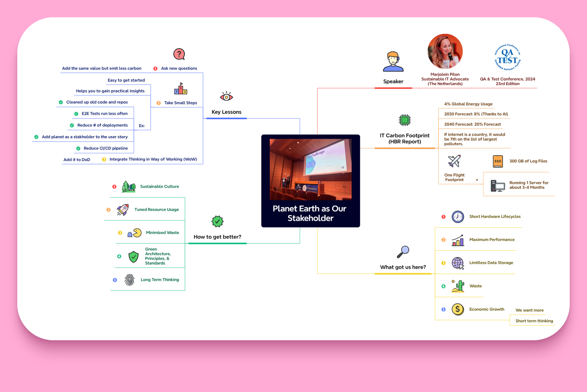This screenshot has height=392, width=587.
Task: Click the 'Integrate Thinking in Way of Working (WoW)' text
Action: (x=153, y=159)
